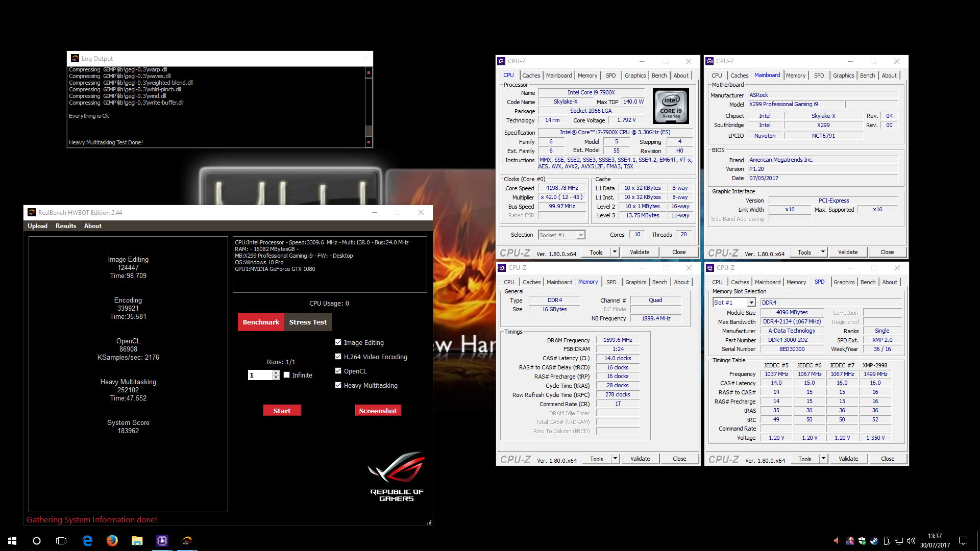Image resolution: width=980 pixels, height=551 pixels.
Task: Open the Turbo tray icon
Action: (x=850, y=541)
